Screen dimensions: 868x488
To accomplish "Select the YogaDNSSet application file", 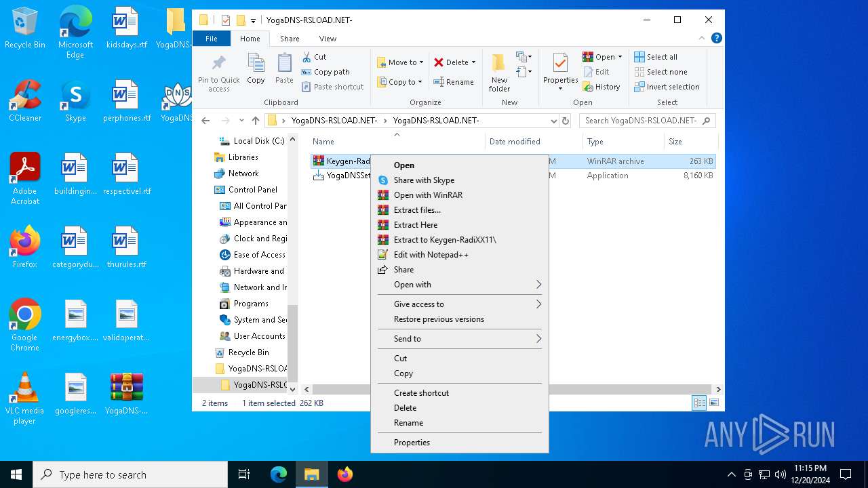I will tap(342, 176).
